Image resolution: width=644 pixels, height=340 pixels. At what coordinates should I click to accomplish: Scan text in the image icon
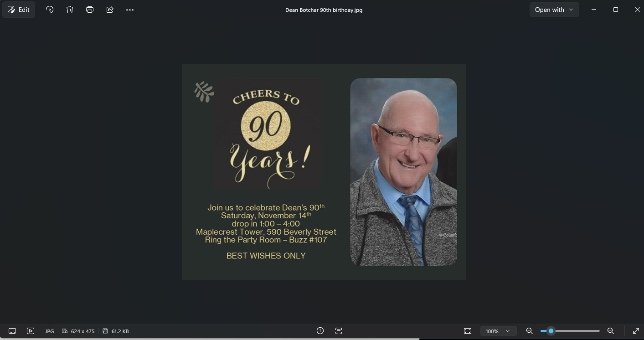[x=339, y=331]
